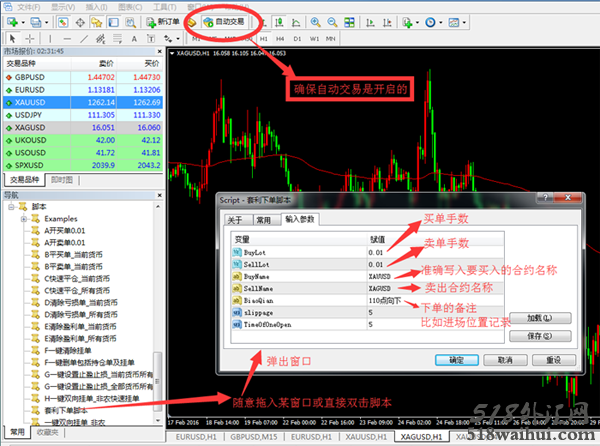Open the Templates toolbar icon
The image size is (600, 446).
(x=453, y=22)
